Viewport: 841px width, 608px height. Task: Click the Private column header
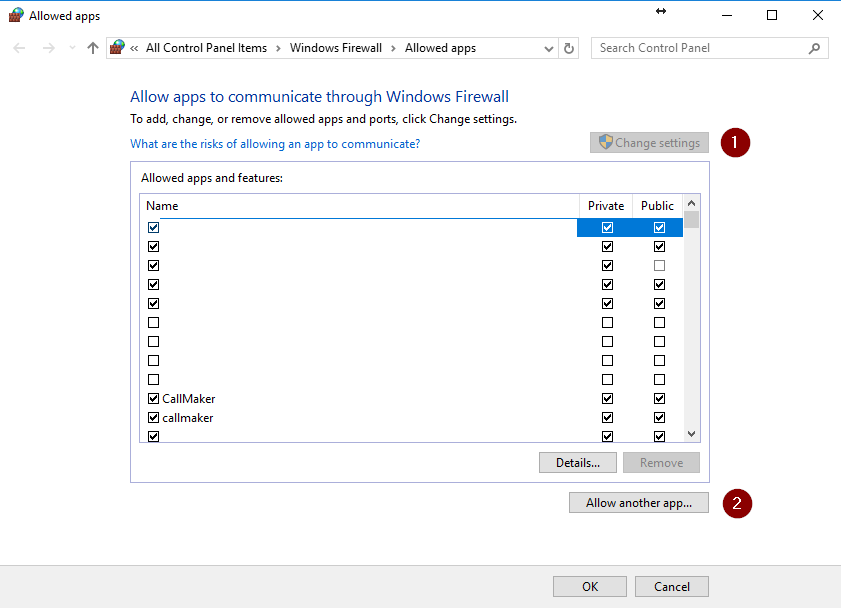[x=606, y=206]
